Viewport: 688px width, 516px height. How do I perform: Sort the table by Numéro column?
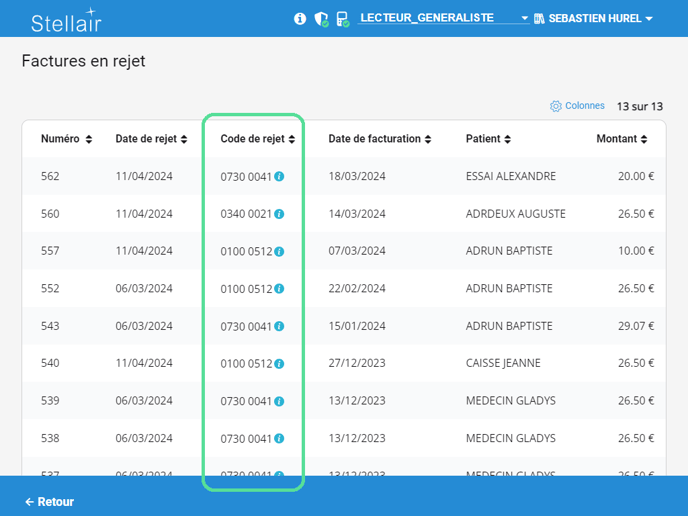point(66,139)
